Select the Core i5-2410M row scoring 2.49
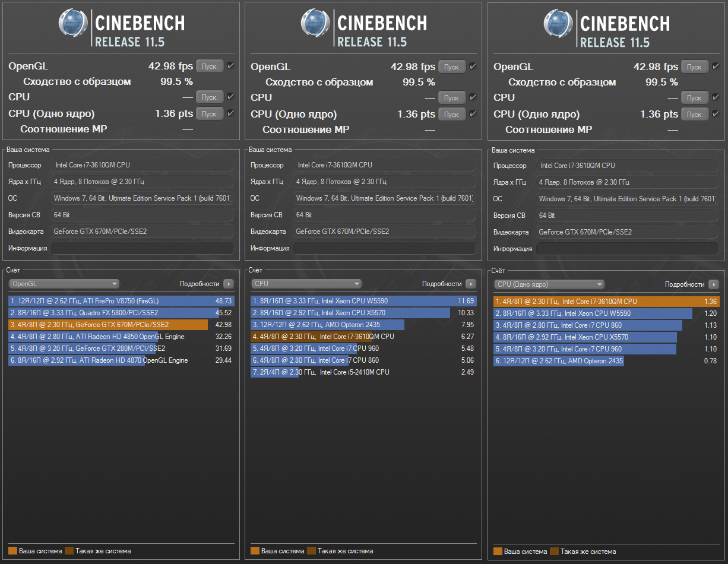Viewport: 728px width, 564px height. click(x=363, y=372)
